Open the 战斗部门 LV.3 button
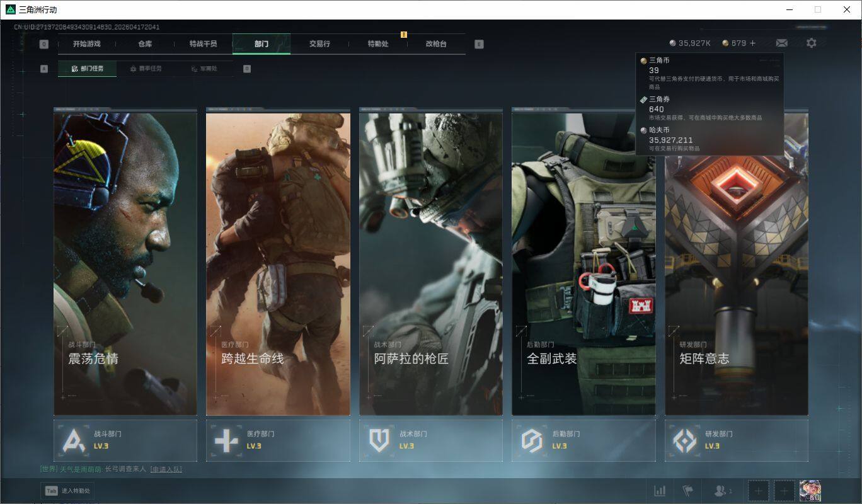The width and height of the screenshot is (862, 504). (x=125, y=440)
